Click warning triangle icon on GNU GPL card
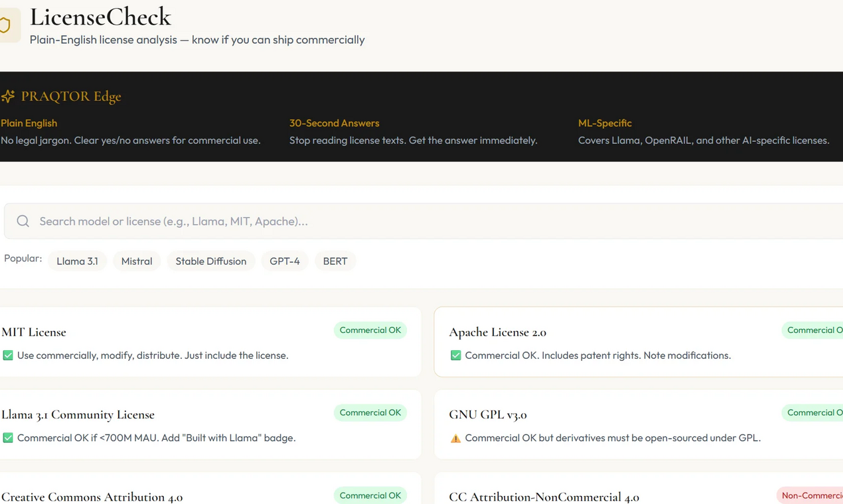This screenshot has height=504, width=843. click(455, 438)
